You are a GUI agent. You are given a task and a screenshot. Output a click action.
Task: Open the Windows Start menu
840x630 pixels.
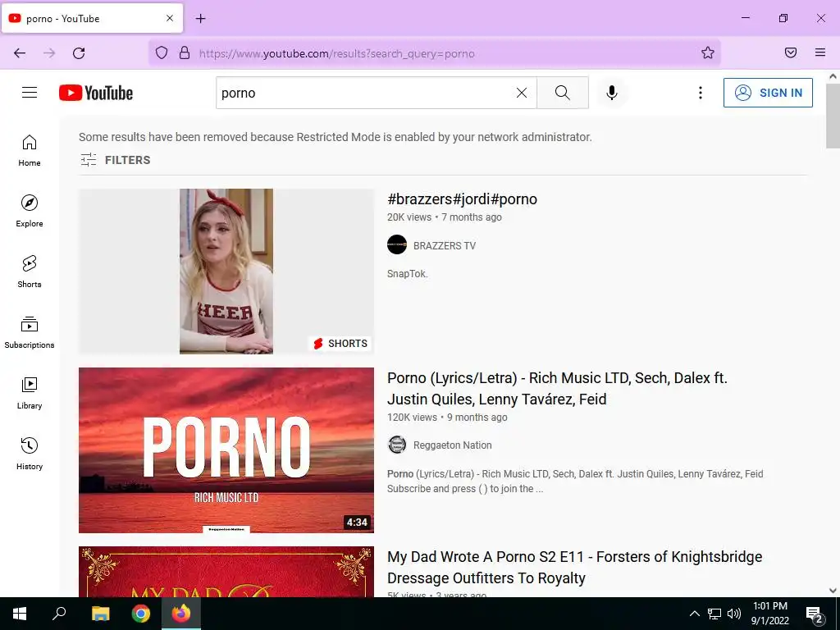20,614
